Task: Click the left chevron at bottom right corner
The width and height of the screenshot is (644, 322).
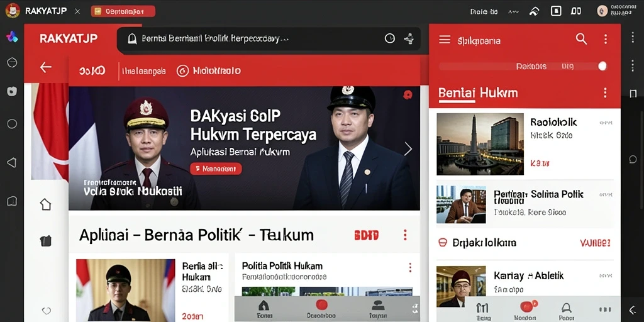Action: point(633,310)
